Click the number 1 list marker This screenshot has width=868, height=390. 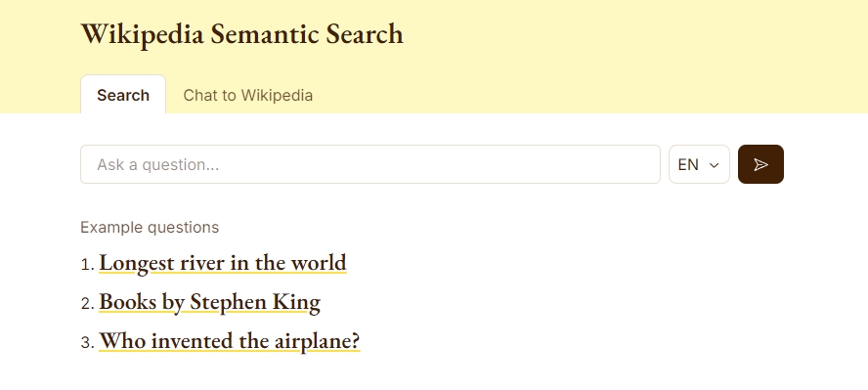[x=88, y=265]
